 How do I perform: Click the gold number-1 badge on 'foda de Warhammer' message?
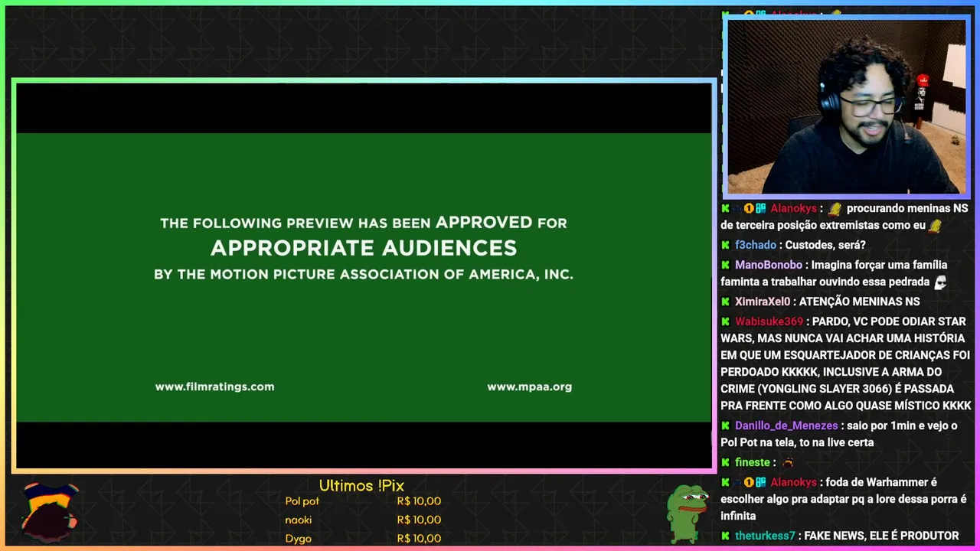pos(749,482)
